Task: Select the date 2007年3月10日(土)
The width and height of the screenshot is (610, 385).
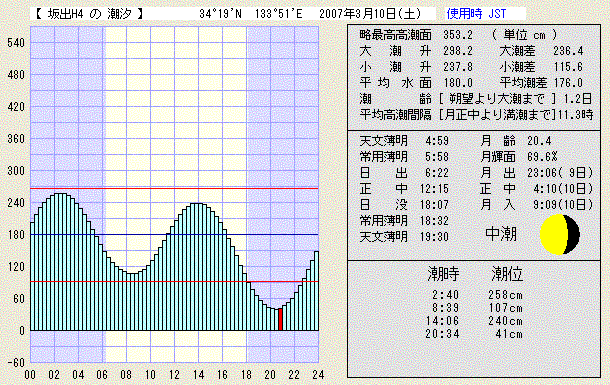Action: 370,14
